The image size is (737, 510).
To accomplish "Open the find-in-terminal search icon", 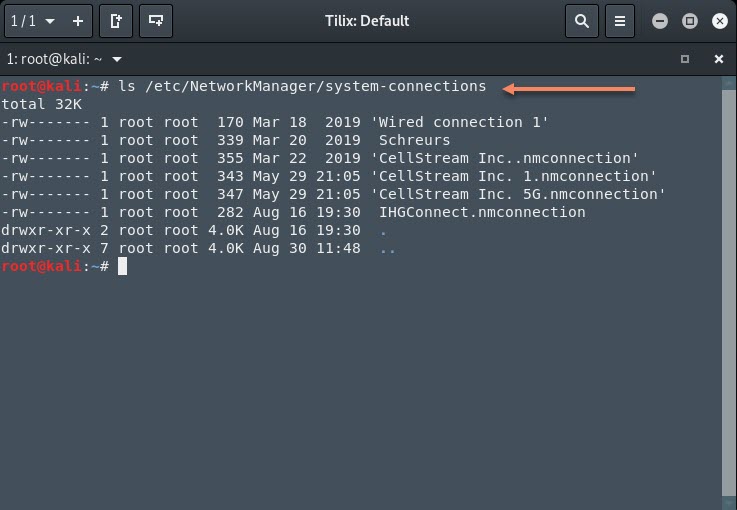I will pyautogui.click(x=581, y=20).
